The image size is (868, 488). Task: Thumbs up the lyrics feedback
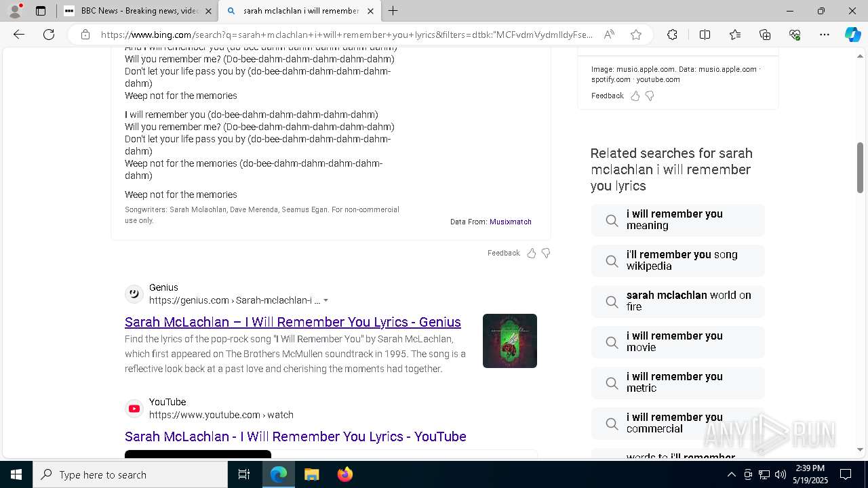[x=532, y=253]
